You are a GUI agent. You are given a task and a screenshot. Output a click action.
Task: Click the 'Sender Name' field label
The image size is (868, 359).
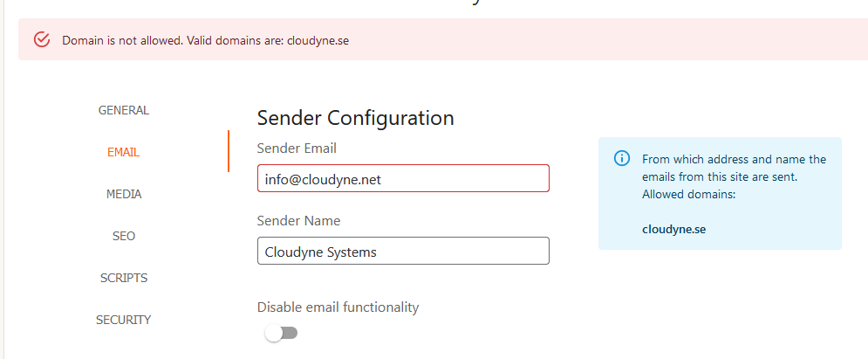[x=298, y=220]
